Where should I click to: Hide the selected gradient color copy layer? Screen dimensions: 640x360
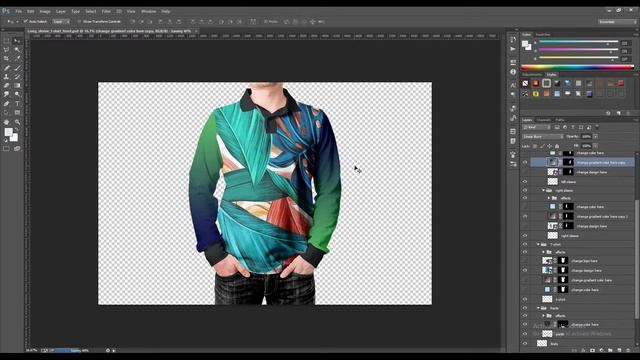pos(525,162)
